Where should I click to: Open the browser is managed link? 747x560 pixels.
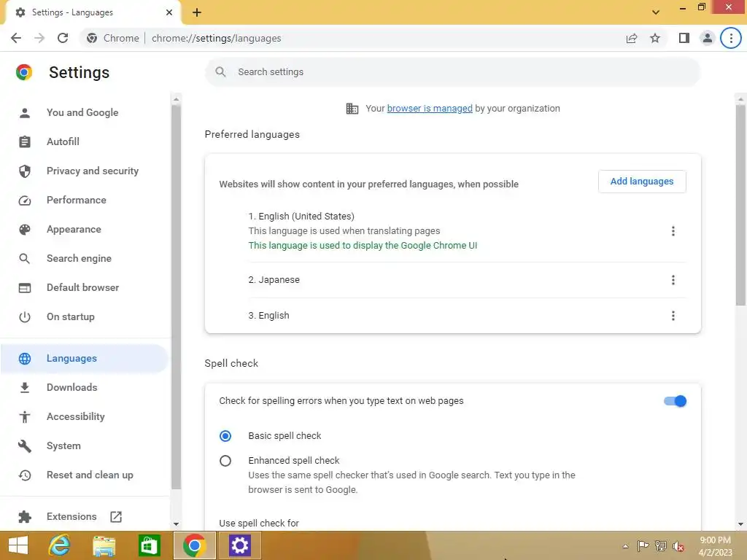(430, 109)
